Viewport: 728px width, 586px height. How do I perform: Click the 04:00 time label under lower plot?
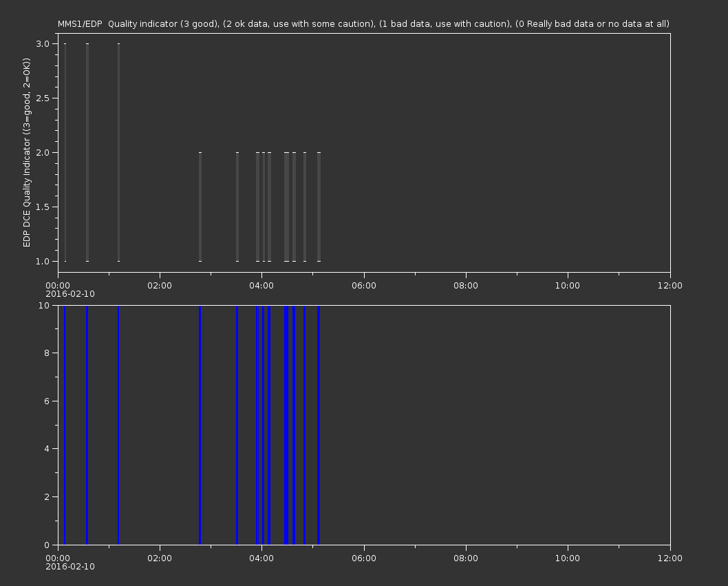click(261, 558)
